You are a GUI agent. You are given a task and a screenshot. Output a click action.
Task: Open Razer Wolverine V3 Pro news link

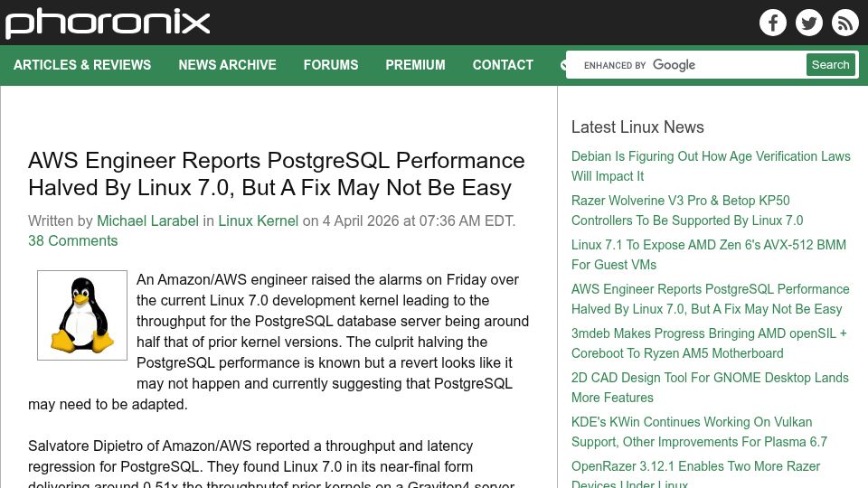[687, 211]
